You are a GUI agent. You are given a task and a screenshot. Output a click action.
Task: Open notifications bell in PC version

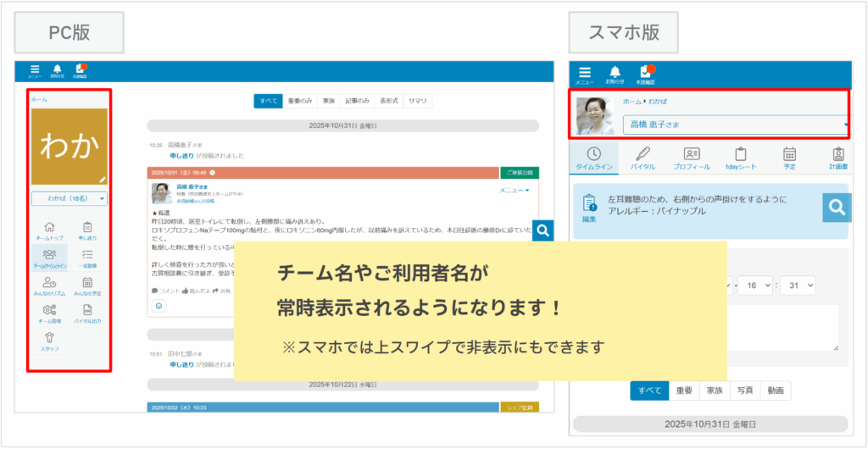coord(57,71)
